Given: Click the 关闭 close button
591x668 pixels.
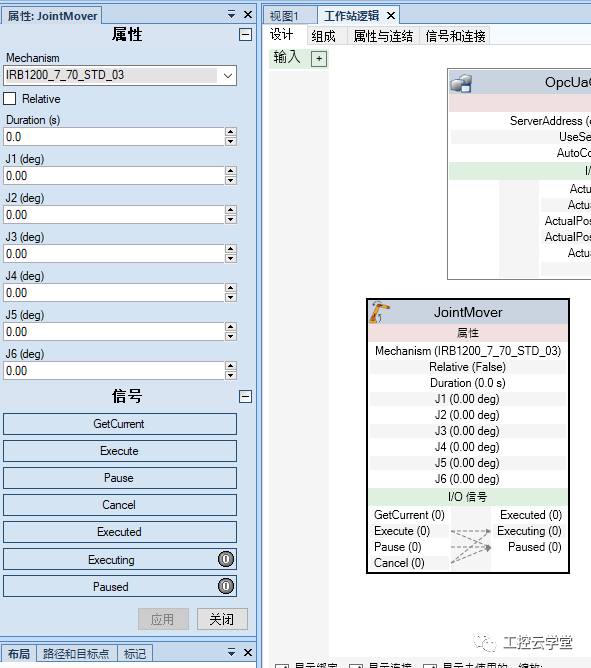Looking at the screenshot, I should click(x=222, y=619).
